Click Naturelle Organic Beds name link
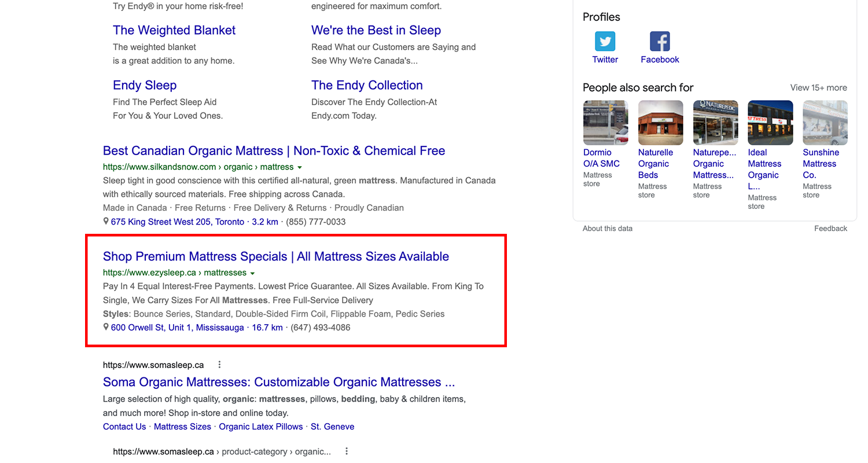868x463 pixels. (x=656, y=164)
